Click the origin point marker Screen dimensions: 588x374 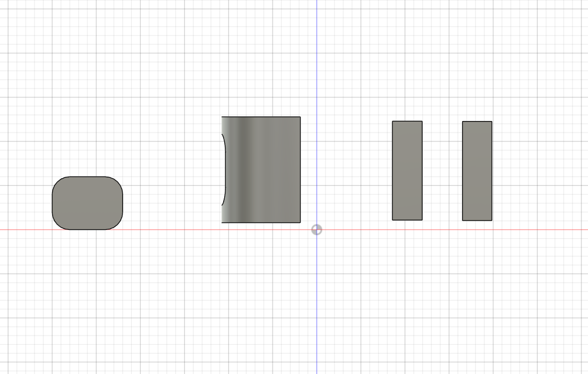click(x=317, y=229)
